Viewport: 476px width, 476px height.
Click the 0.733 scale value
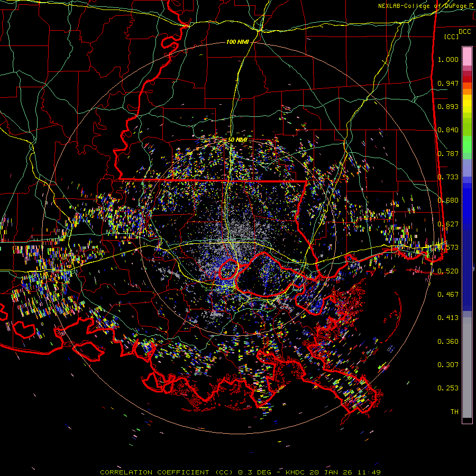[448, 177]
